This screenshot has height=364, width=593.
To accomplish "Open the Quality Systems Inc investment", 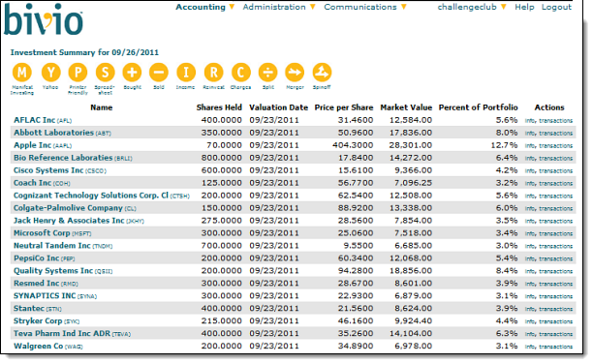I will (x=53, y=271).
